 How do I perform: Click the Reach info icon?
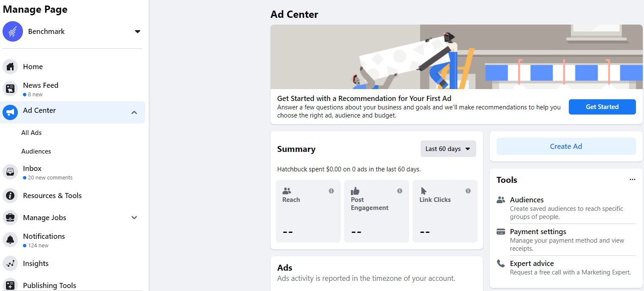331,191
